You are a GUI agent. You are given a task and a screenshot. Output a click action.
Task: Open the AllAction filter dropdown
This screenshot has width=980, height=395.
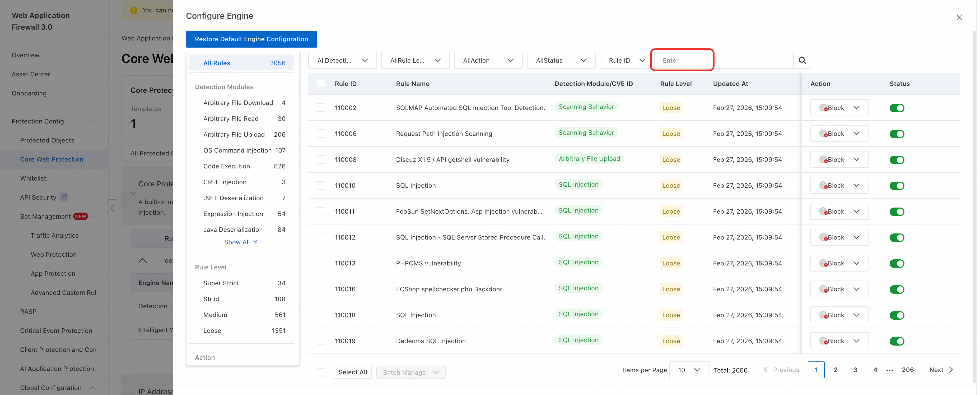488,60
